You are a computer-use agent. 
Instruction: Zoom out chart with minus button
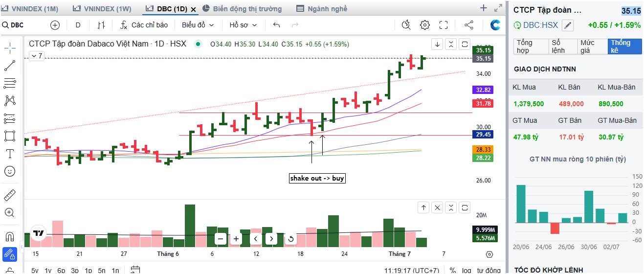(221, 239)
